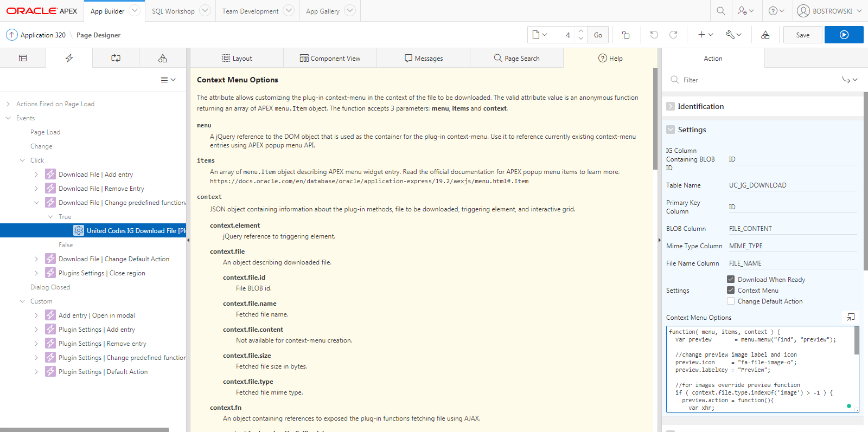Click icon of Plugin Settings | Default Action
868x432 pixels.
point(50,371)
